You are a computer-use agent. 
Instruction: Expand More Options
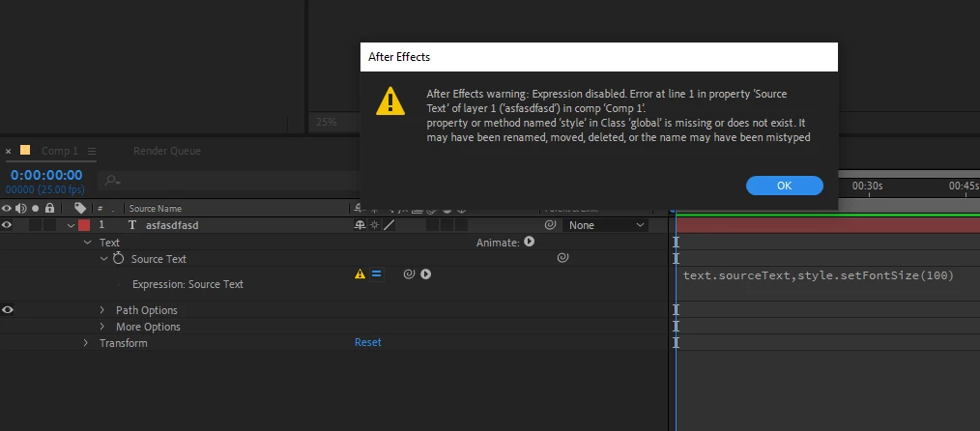coord(102,326)
